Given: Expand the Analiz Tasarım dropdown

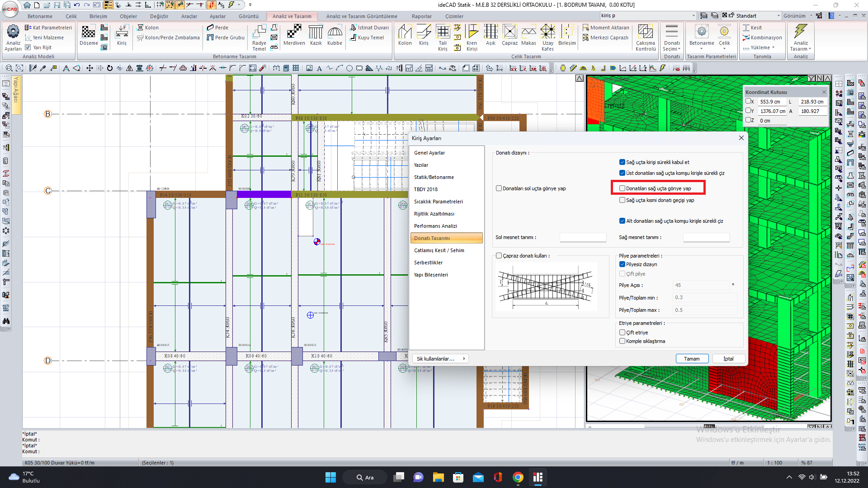Looking at the screenshot, I should (801, 46).
